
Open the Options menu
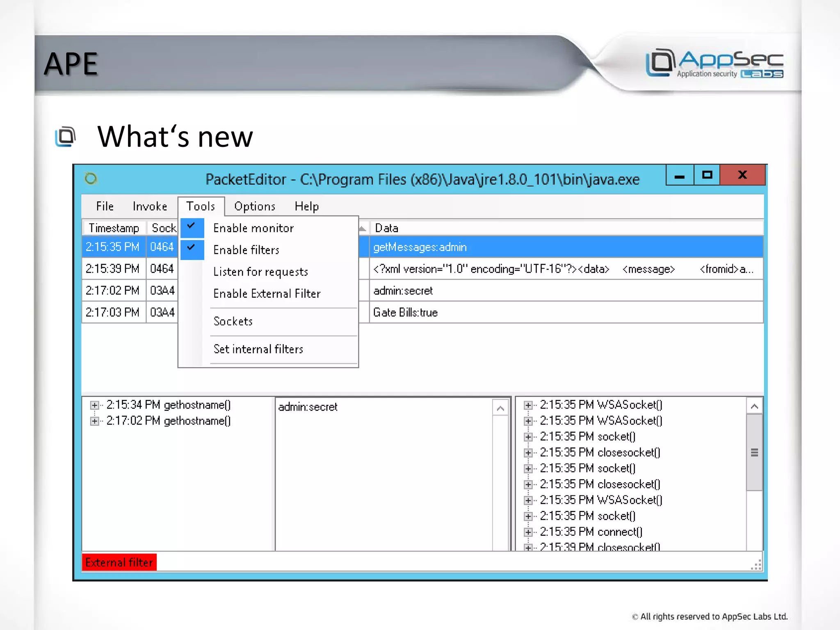click(x=254, y=206)
